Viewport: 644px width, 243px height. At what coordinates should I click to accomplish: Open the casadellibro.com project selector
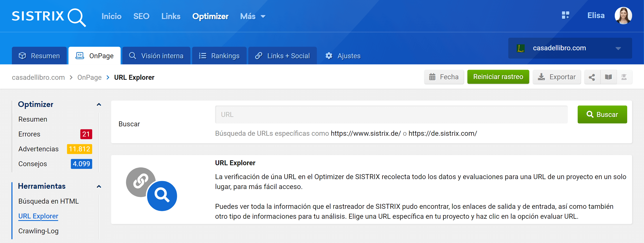pyautogui.click(x=570, y=48)
